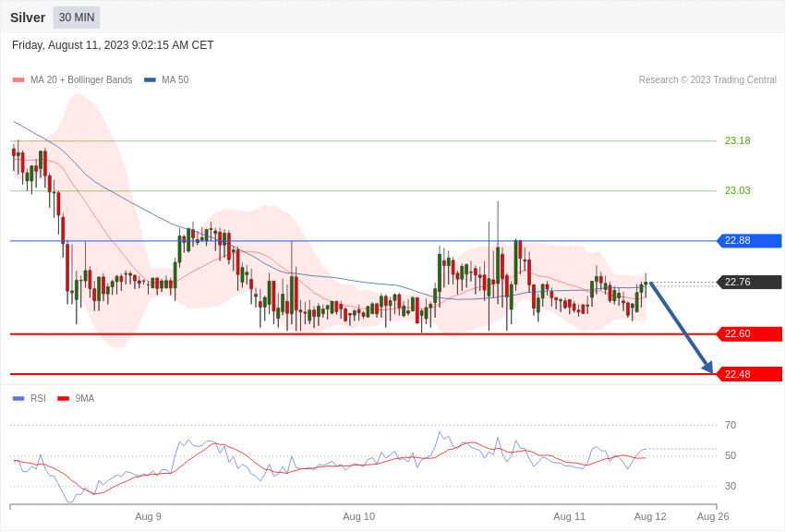
Task: Click the 23.03 resistance level label
Action: (x=738, y=190)
